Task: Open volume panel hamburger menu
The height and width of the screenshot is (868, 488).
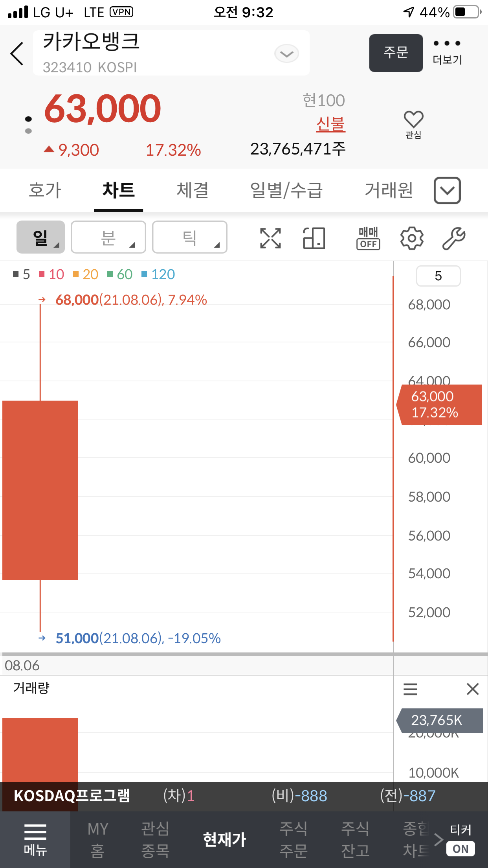Action: 410,689
